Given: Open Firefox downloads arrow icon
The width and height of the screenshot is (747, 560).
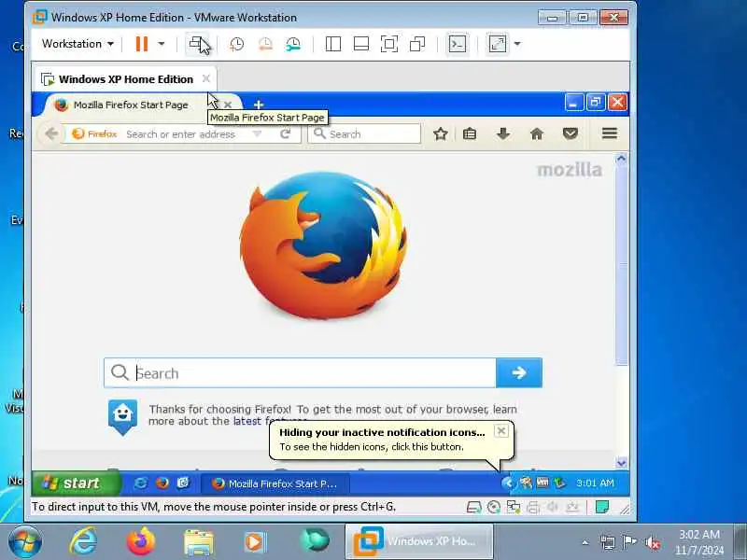Looking at the screenshot, I should point(503,133).
